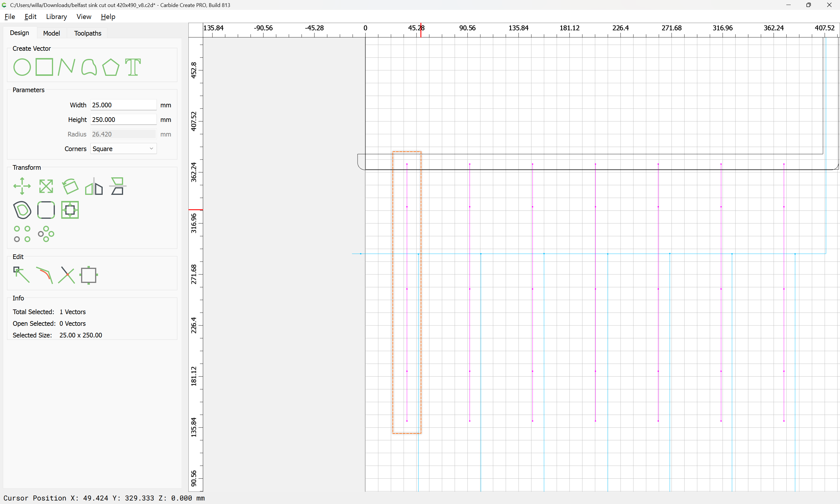Activate the Mirror/Flip transform tool
This screenshot has width=840, height=504.
[94, 186]
